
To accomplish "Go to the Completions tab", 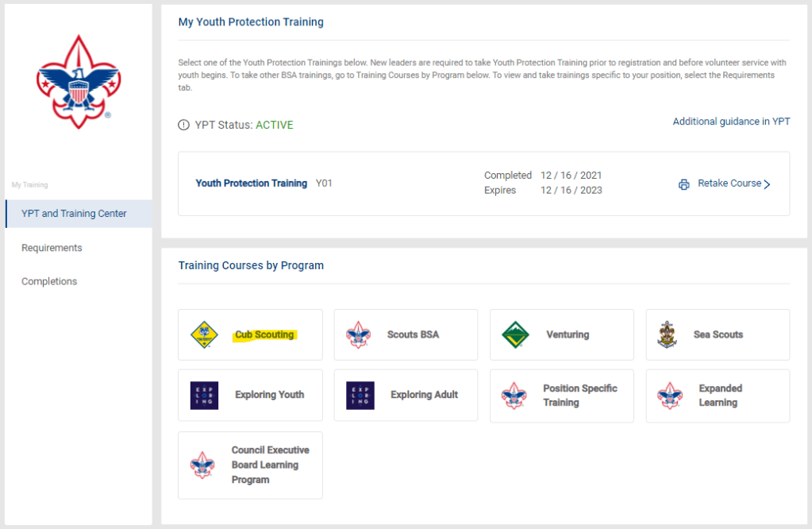I will click(x=49, y=281).
